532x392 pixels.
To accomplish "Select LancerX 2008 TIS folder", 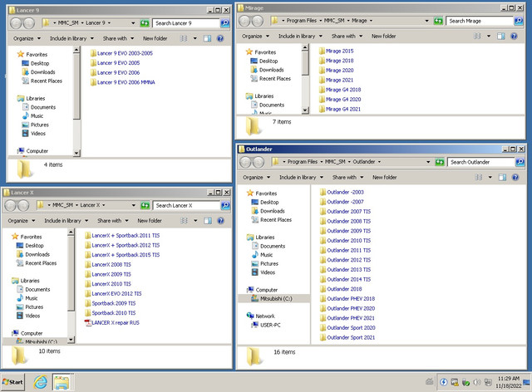I will coord(107,264).
